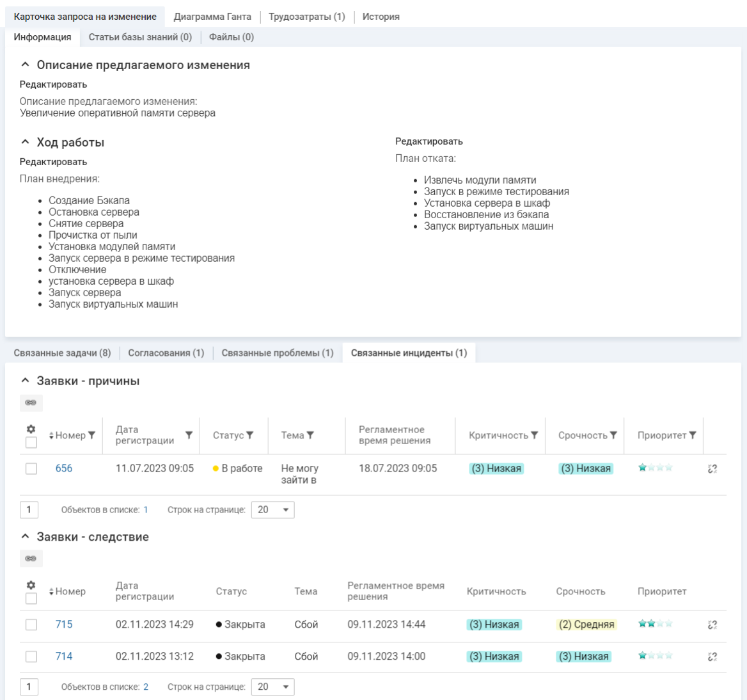Unlink request 714 with the broken-link icon
Image resolution: width=747 pixels, height=700 pixels.
712,656
